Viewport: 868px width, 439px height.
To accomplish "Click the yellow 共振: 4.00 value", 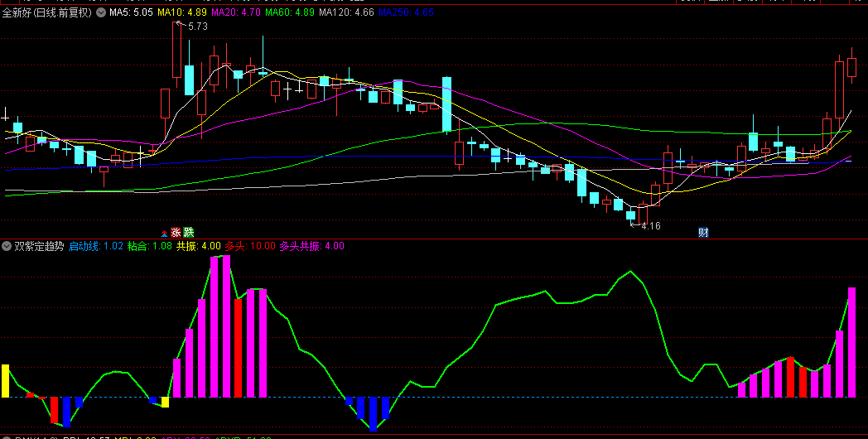I will point(198,246).
